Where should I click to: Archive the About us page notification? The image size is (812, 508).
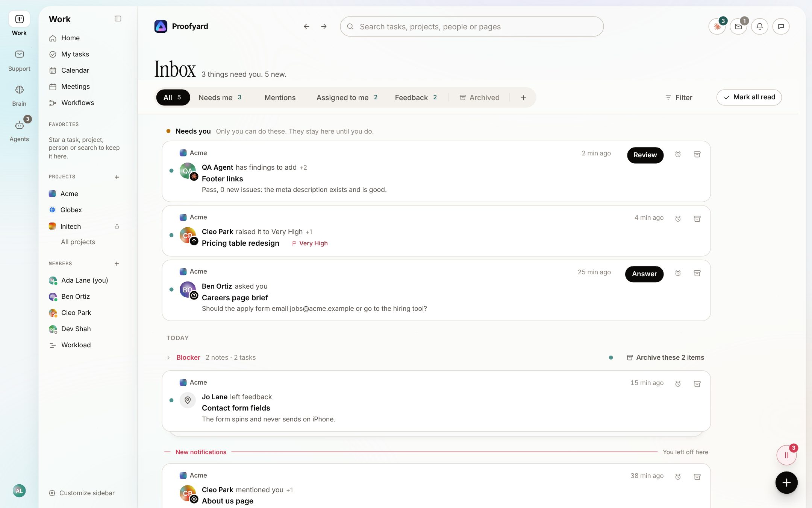pyautogui.click(x=697, y=477)
